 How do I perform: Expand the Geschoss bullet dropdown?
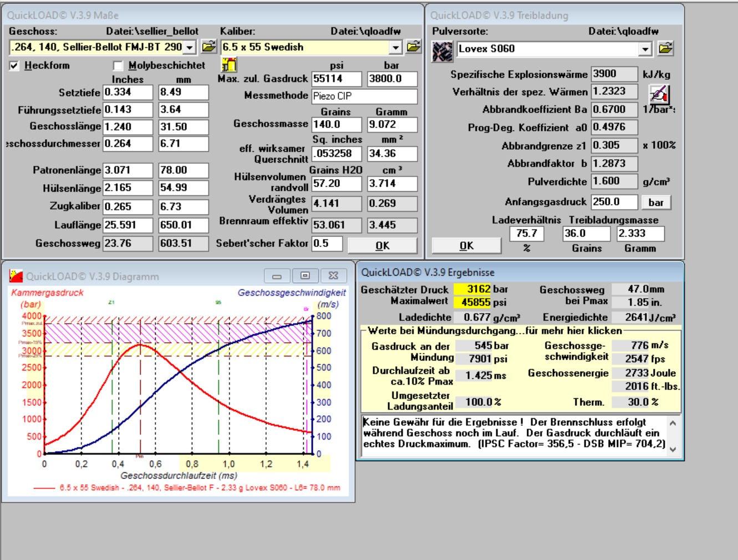click(x=190, y=48)
